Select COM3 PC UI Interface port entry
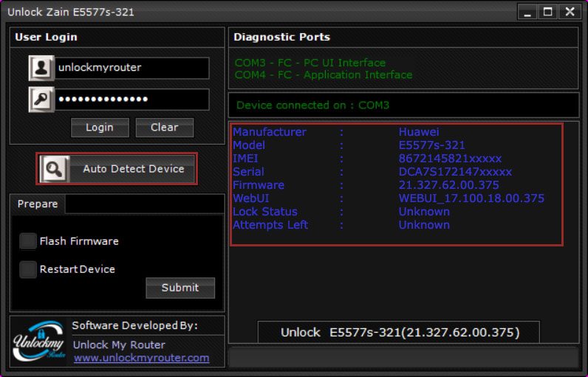The image size is (588, 377). [310, 63]
